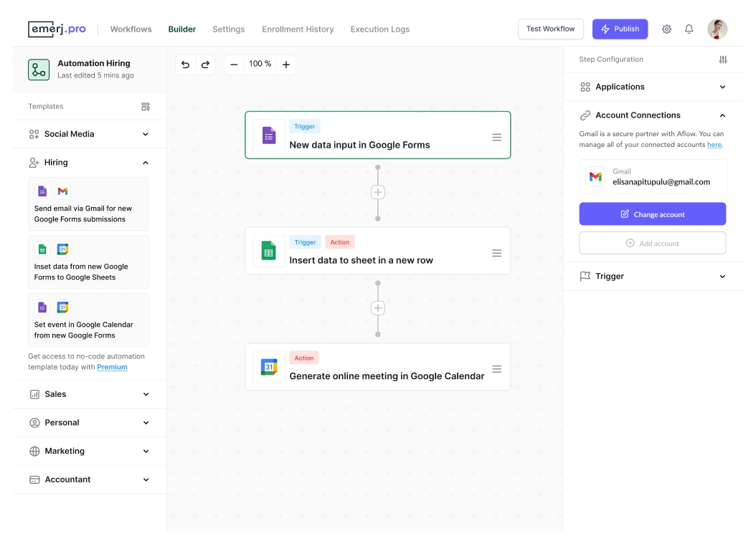The image size is (756, 544).
Task: Click the Redo arrow icon on the canvas
Action: pos(205,65)
